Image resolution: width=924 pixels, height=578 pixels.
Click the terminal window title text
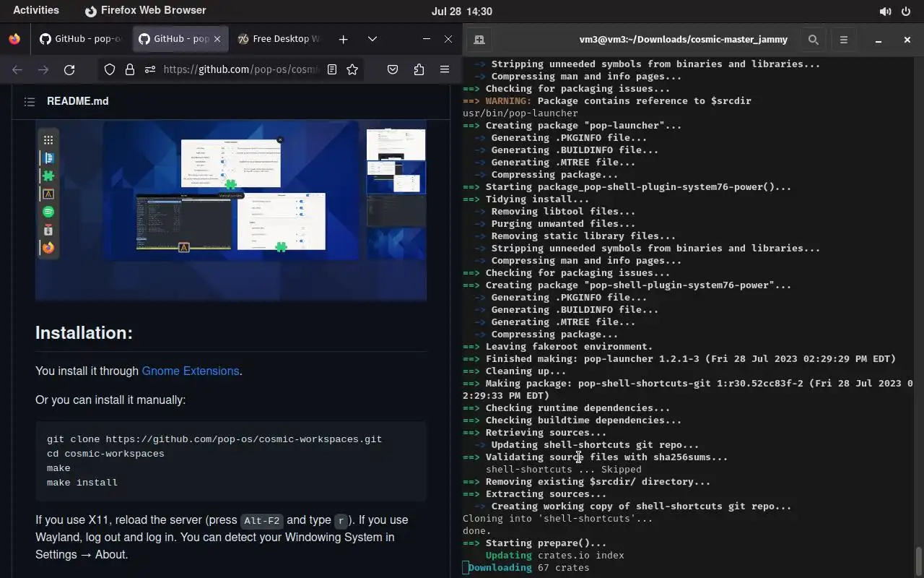(x=684, y=40)
